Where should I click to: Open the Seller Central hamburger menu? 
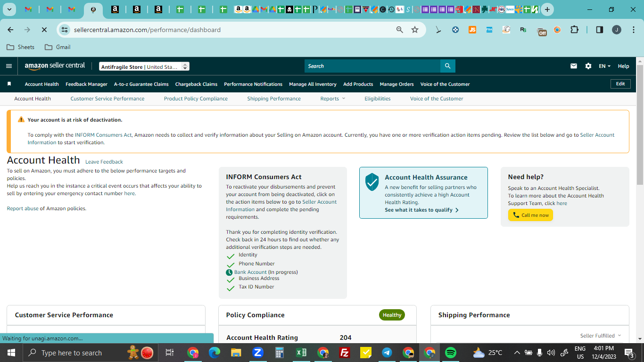click(x=9, y=66)
